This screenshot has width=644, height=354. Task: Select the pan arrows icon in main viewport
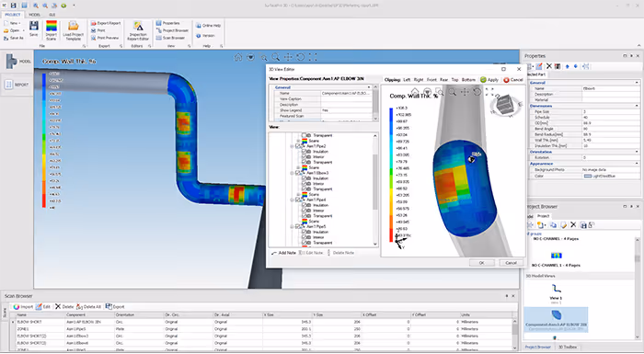(x=288, y=57)
